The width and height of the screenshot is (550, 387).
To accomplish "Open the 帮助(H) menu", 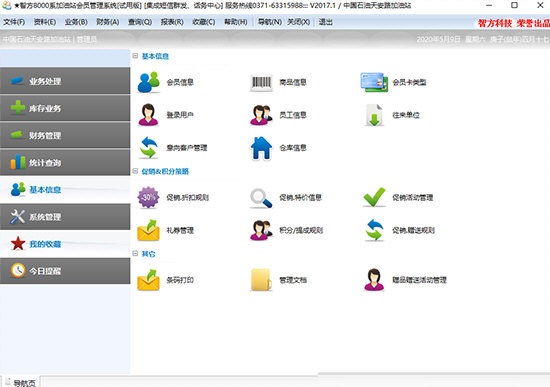I will pos(236,22).
